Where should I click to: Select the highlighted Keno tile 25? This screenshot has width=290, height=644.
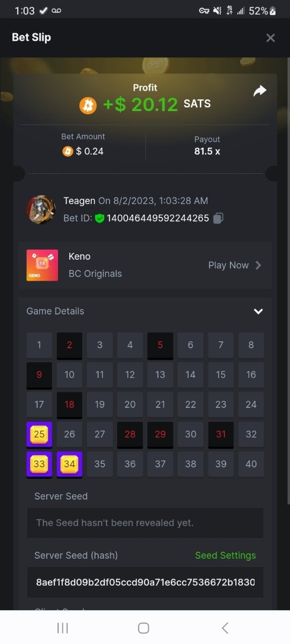[39, 435]
